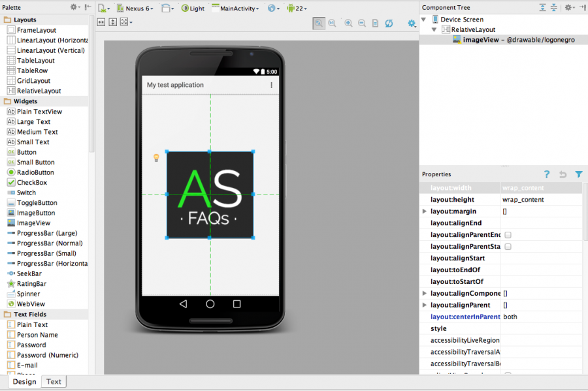Click the Light theme selector
The width and height of the screenshot is (588, 391).
tap(192, 8)
